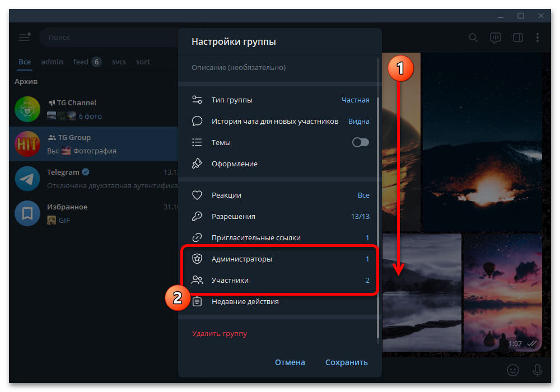Click Удалить группу link
This screenshot has height=392, width=560.
point(220,333)
